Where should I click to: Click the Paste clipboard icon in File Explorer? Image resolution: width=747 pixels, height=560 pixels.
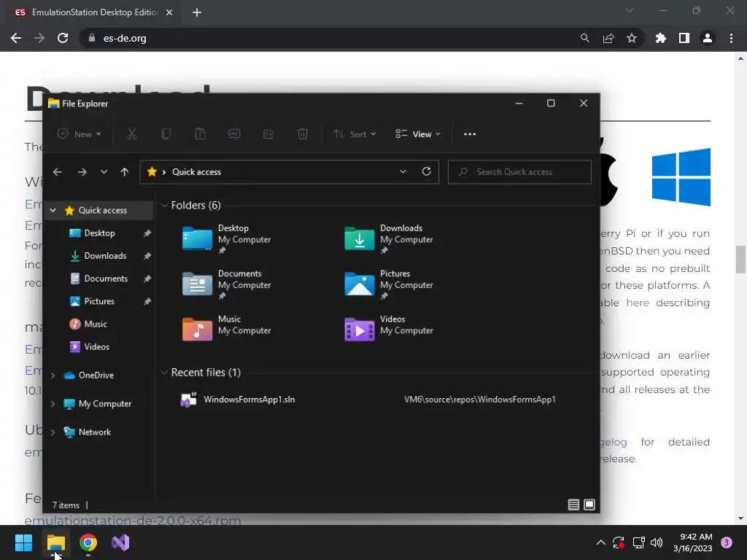[x=200, y=134]
